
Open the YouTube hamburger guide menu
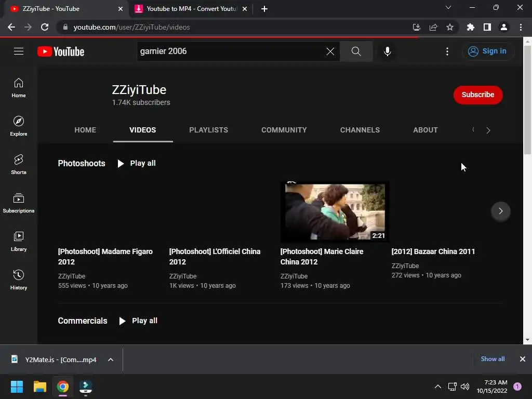(19, 51)
